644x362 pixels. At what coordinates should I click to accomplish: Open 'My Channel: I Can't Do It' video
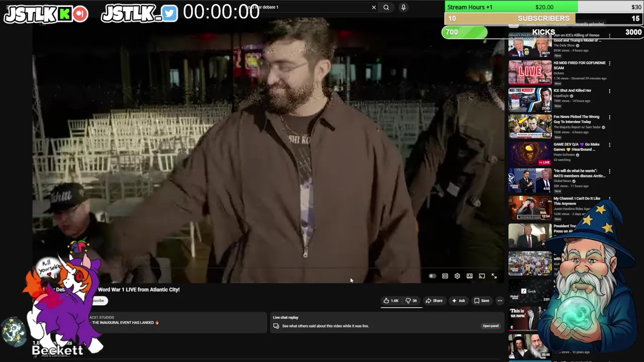point(577,201)
